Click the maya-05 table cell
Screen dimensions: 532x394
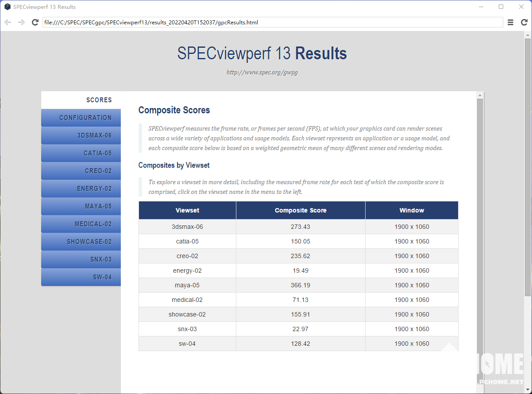click(187, 285)
